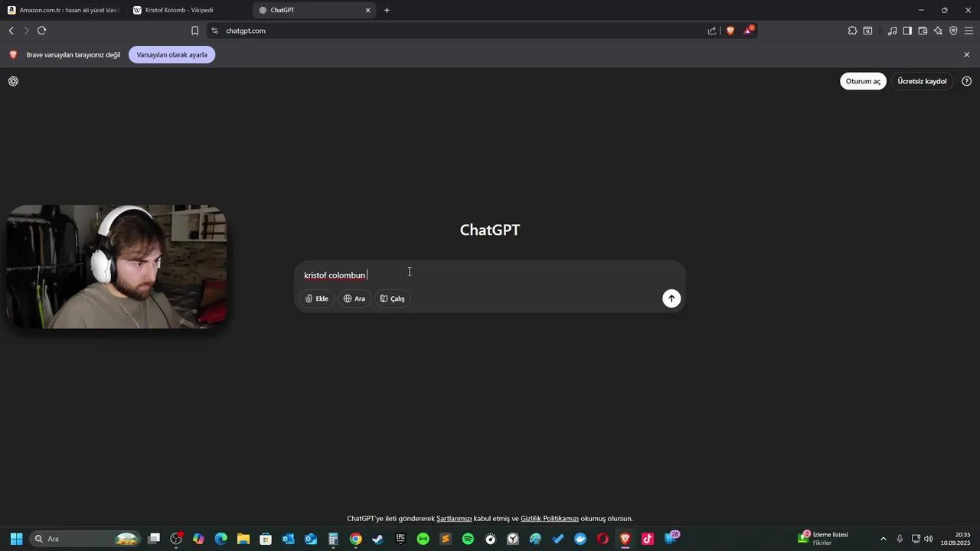This screenshot has height=551, width=980.
Task: Click the Ücretsiz kaydol sign-up button
Action: click(922, 81)
